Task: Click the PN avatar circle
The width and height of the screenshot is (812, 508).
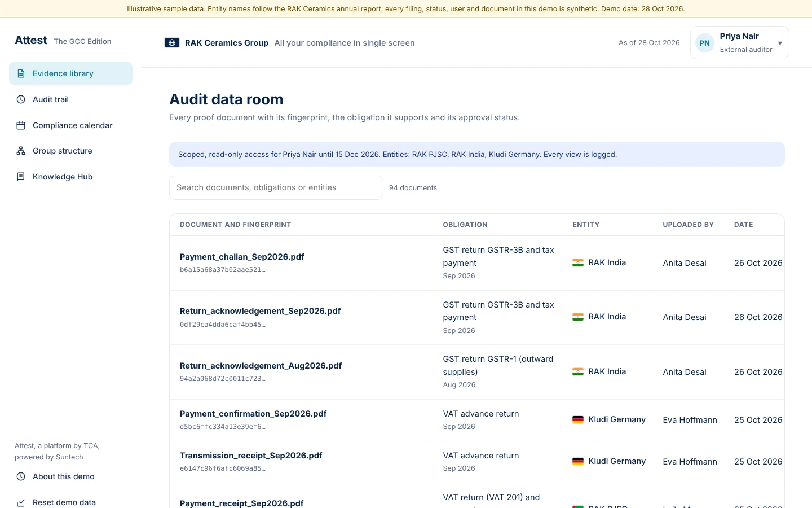Action: pyautogui.click(x=705, y=43)
